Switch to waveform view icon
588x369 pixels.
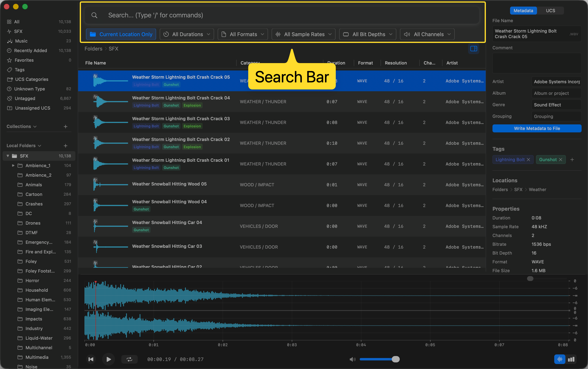tap(559, 359)
